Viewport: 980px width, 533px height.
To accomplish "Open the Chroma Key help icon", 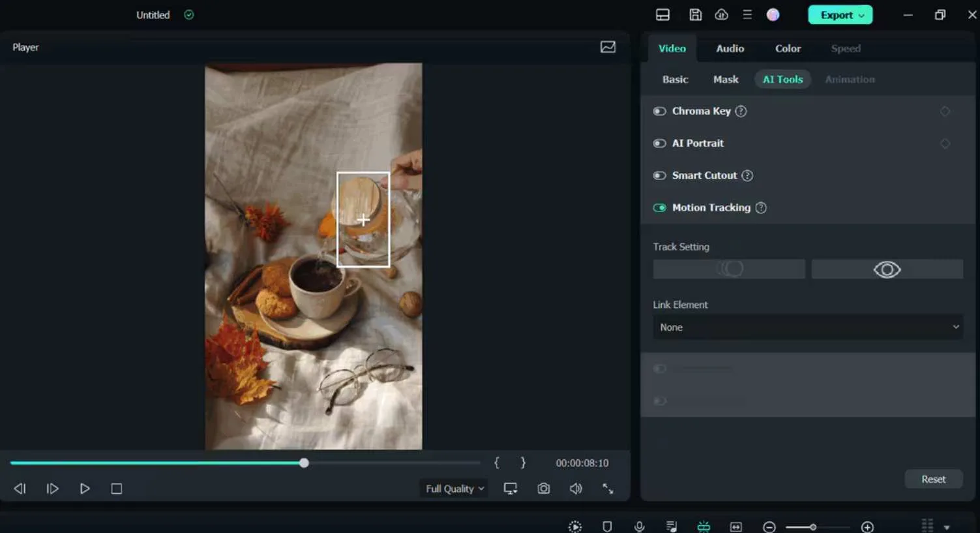I will click(x=741, y=112).
